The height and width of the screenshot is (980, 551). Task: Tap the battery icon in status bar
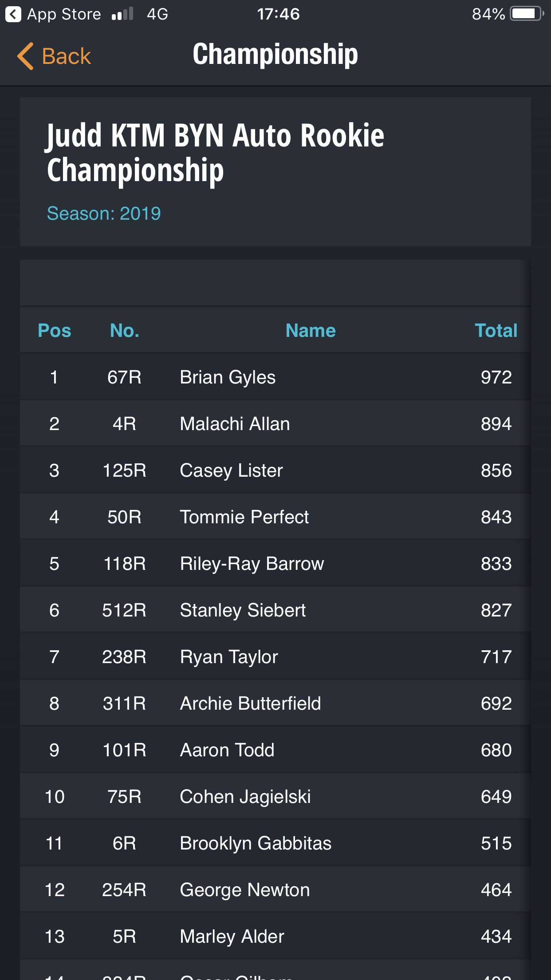click(x=527, y=14)
